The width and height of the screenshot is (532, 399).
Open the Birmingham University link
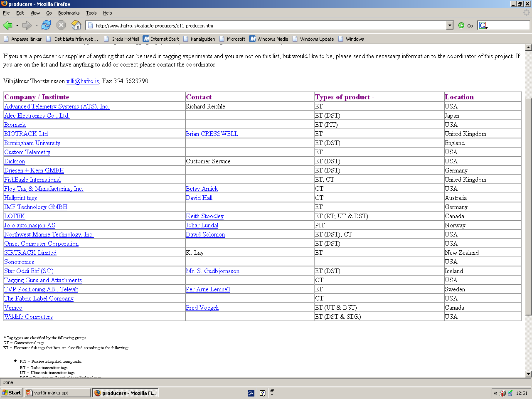(32, 143)
